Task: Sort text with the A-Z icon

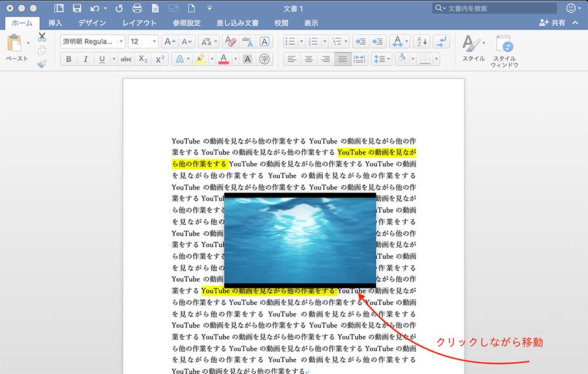Action: pyautogui.click(x=422, y=41)
